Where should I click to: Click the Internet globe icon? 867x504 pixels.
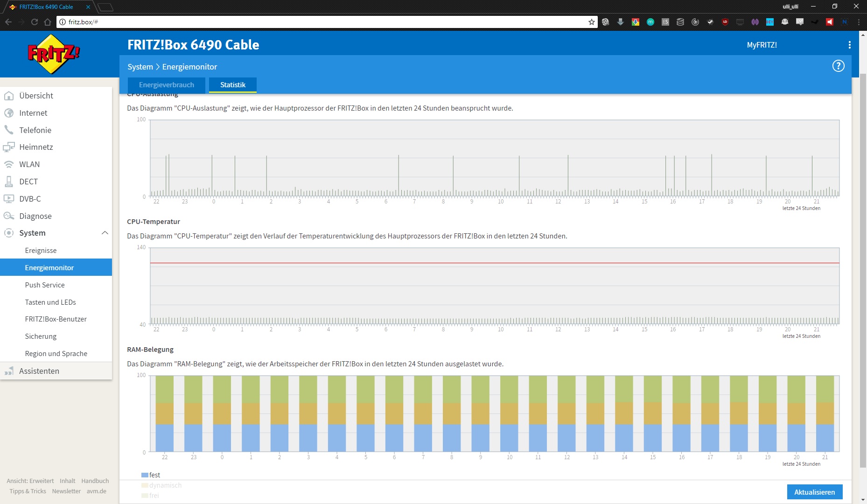pos(9,113)
